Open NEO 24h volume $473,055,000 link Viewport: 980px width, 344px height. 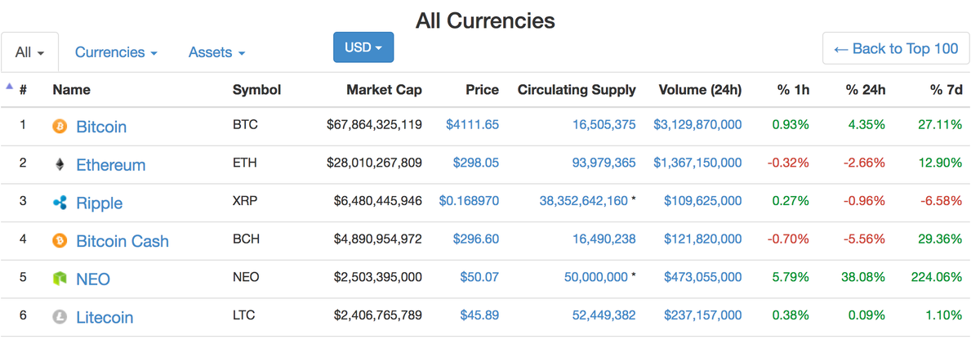click(x=703, y=277)
